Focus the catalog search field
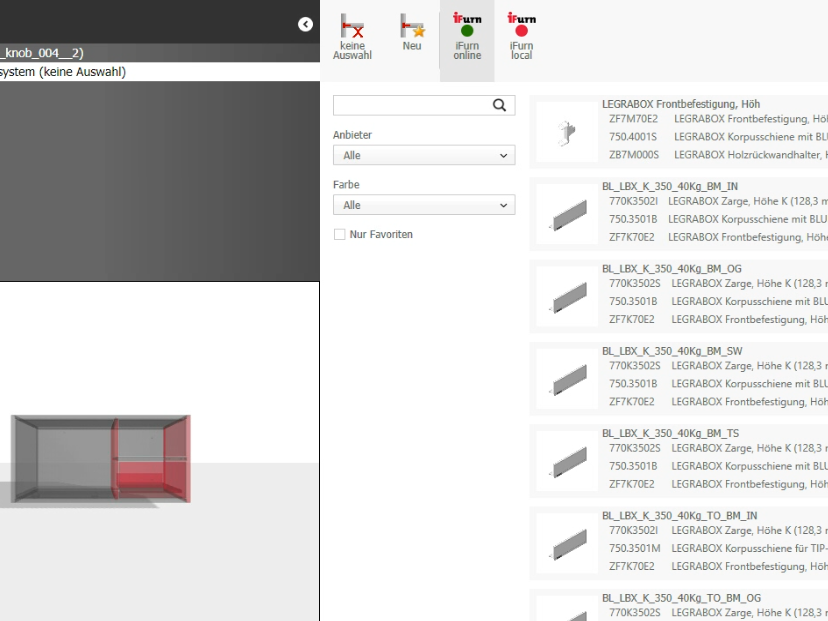The width and height of the screenshot is (828, 621). point(424,105)
